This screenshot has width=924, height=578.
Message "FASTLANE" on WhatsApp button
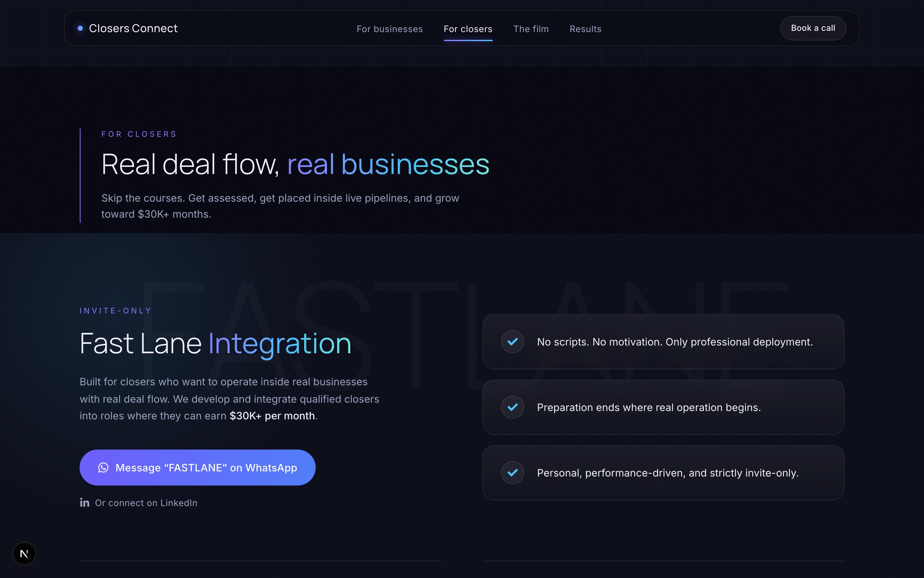tap(197, 468)
